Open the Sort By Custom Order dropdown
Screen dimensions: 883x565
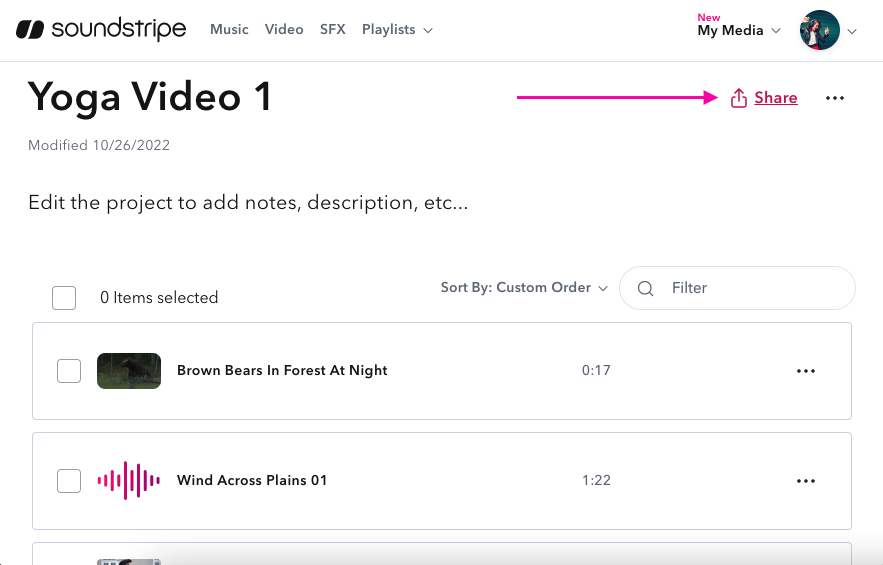point(524,288)
